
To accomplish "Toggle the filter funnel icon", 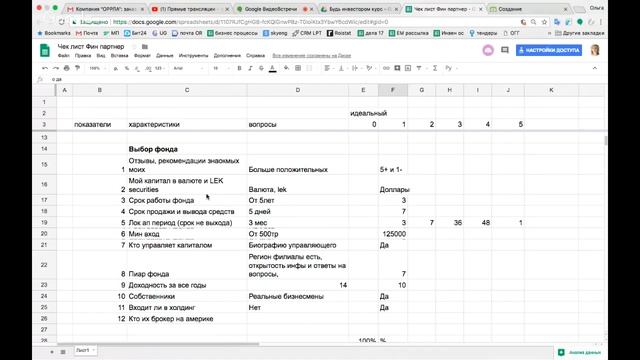I will click(x=419, y=68).
